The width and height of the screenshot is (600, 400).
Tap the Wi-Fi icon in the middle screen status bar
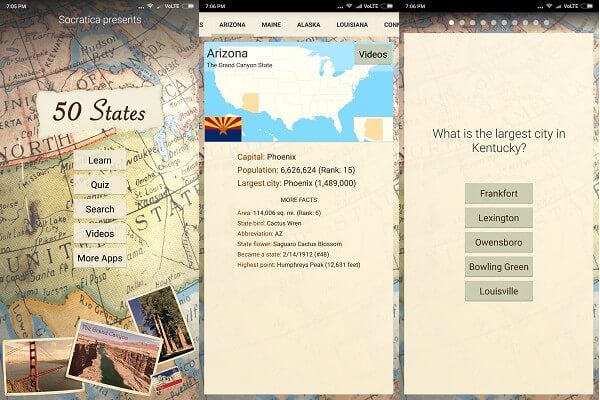[x=349, y=6]
